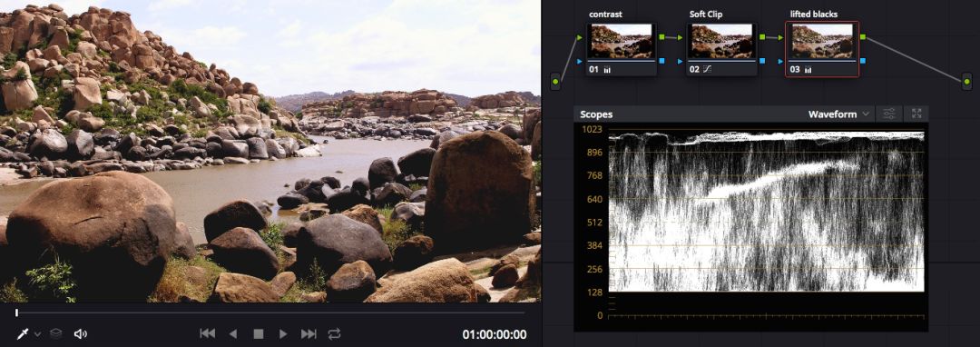Click the node graph source input dot
Screen dimensions: 980x347
(555, 81)
